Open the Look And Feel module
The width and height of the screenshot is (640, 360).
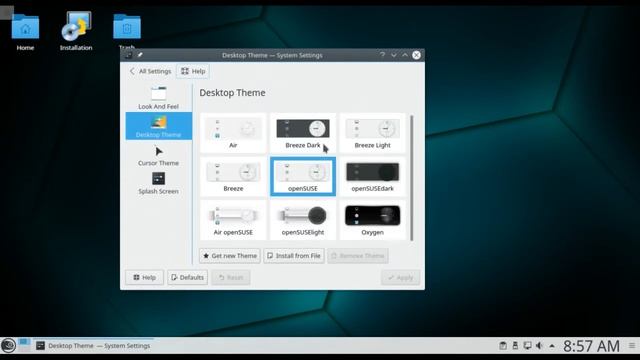click(x=158, y=98)
